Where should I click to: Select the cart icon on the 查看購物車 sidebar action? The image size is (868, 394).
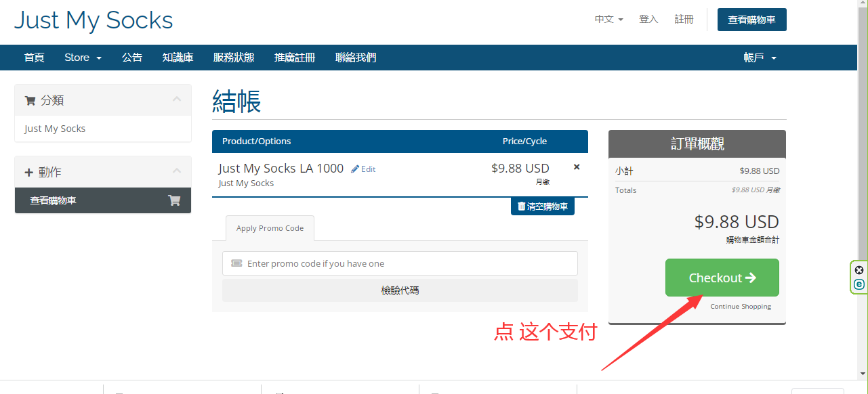(x=175, y=200)
